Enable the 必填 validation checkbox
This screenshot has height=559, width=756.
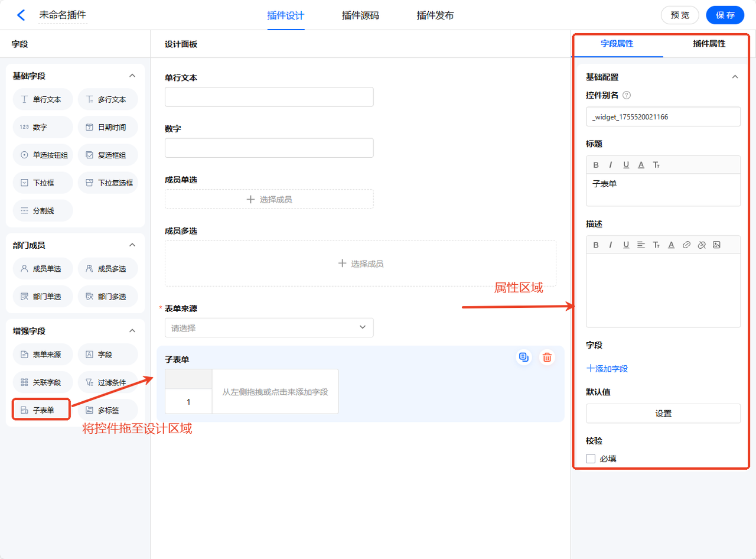pyautogui.click(x=591, y=459)
